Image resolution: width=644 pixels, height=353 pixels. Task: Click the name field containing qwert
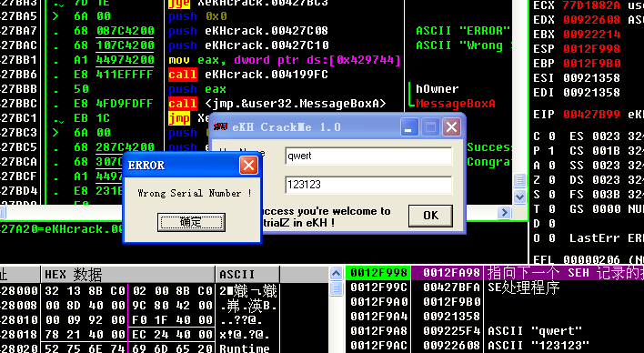pyautogui.click(x=368, y=156)
